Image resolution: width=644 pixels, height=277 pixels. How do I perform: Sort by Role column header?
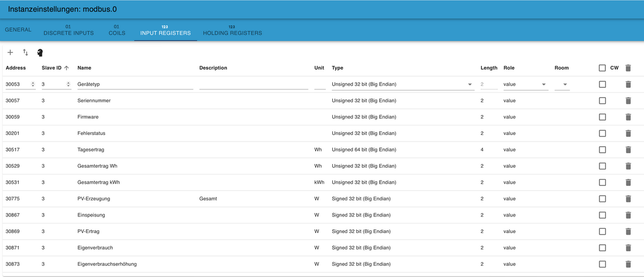click(509, 68)
